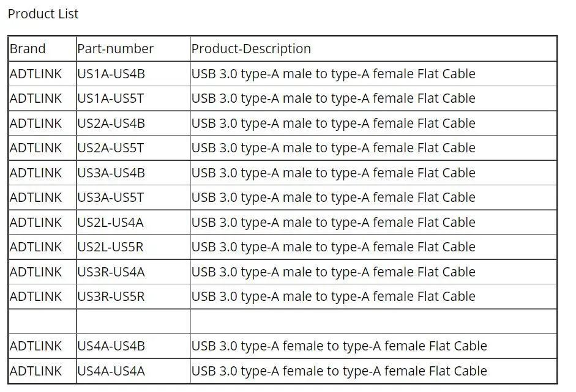The width and height of the screenshot is (576, 392).
Task: Click part number US4A-US4B
Action: click(111, 346)
